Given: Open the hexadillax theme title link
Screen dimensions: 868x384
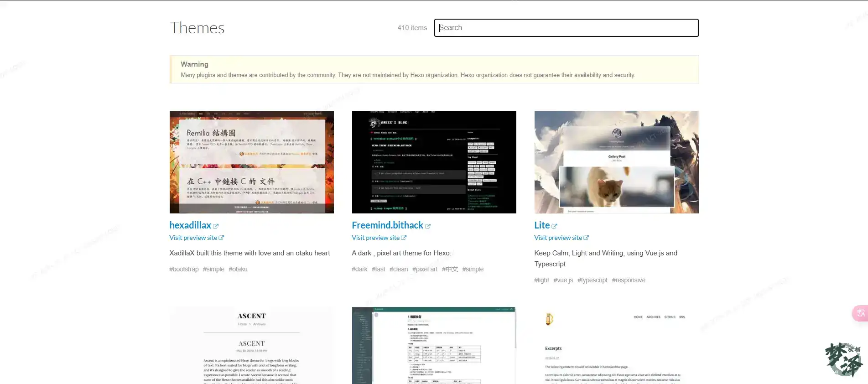Looking at the screenshot, I should (x=190, y=225).
